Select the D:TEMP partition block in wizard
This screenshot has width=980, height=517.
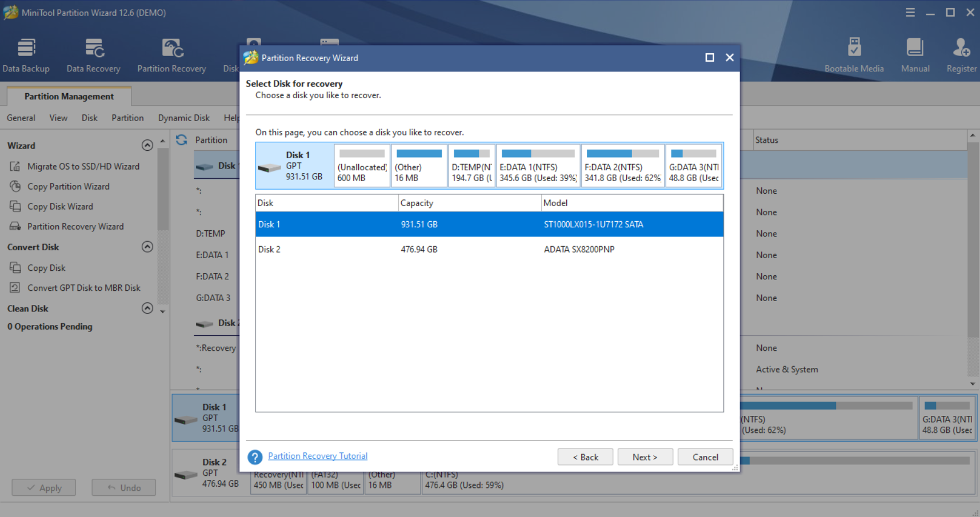tap(471, 166)
